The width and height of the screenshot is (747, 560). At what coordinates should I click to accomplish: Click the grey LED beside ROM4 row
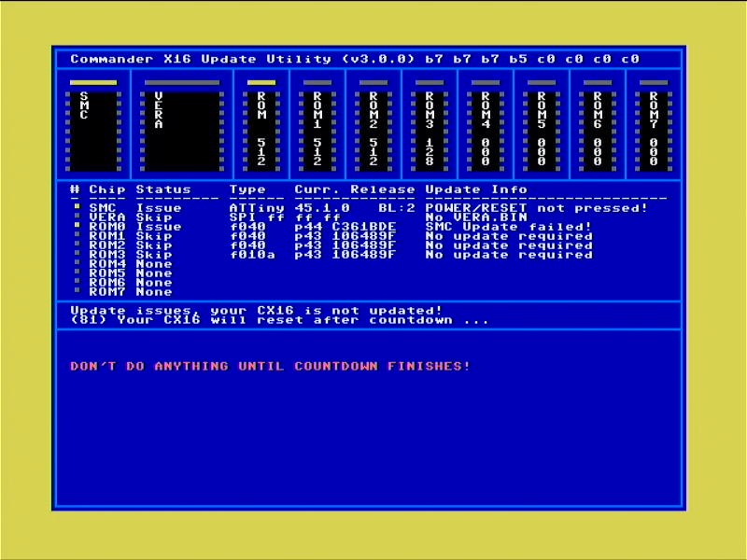point(78,262)
